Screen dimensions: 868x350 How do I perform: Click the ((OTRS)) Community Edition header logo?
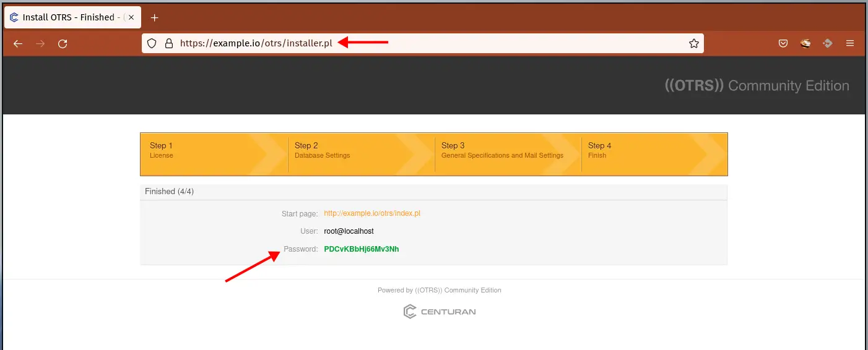coord(757,86)
